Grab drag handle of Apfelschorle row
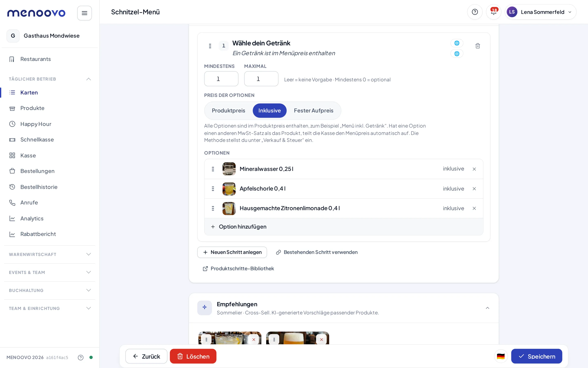Screen dimensions: 588x368 pyautogui.click(x=213, y=189)
